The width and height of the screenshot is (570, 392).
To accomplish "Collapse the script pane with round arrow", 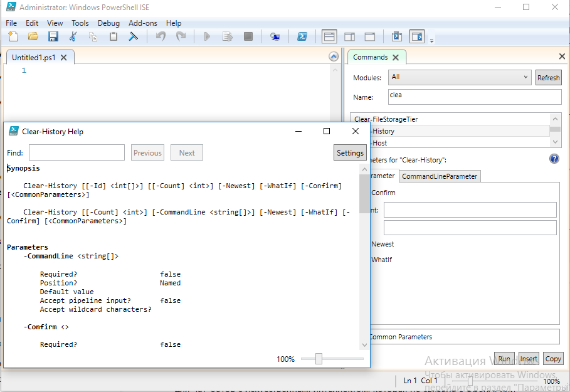I will click(x=334, y=56).
